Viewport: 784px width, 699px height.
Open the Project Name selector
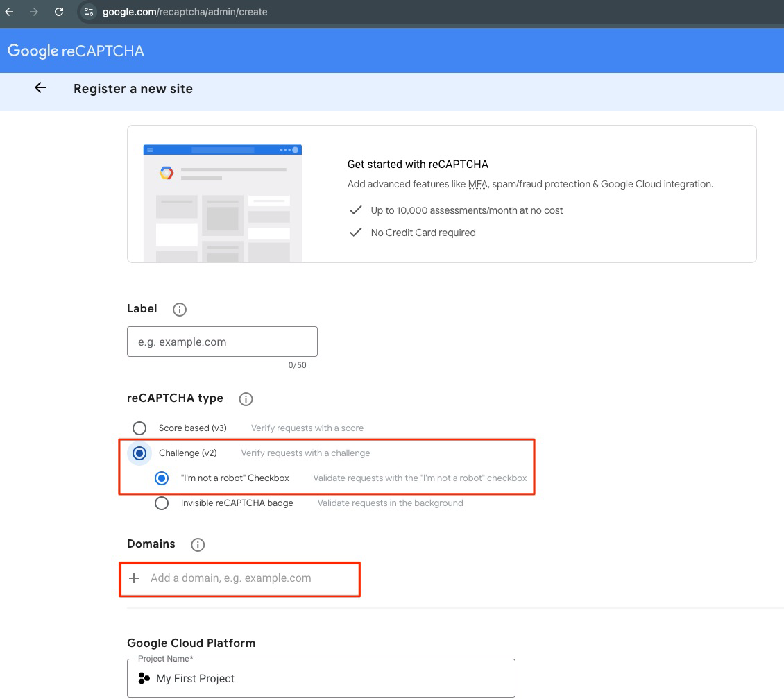pyautogui.click(x=321, y=678)
